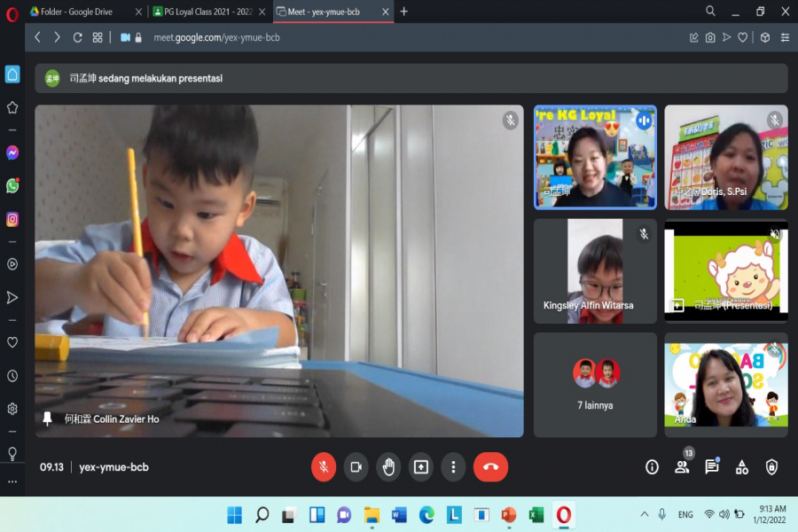Screen dimensions: 798x532
Task: Click the presenting notification banner
Action: coord(411,78)
